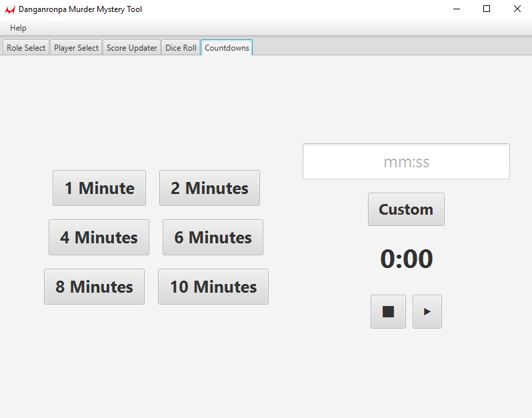Close the Danganronpa tool window
532x418 pixels.
(x=517, y=9)
